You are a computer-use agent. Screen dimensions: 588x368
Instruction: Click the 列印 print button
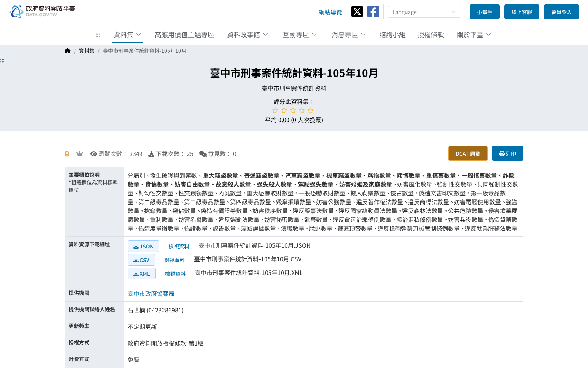(508, 153)
